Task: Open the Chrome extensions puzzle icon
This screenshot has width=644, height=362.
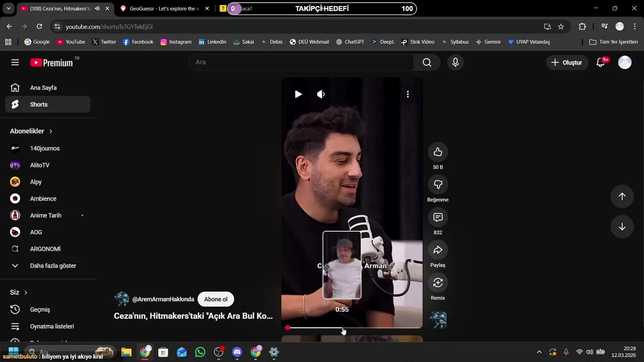Action: pos(582,27)
